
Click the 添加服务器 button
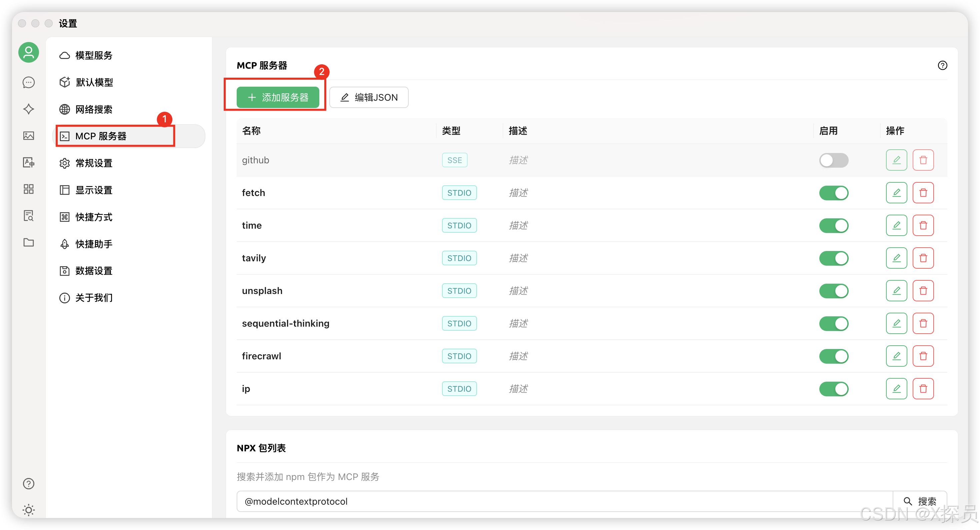coord(278,97)
